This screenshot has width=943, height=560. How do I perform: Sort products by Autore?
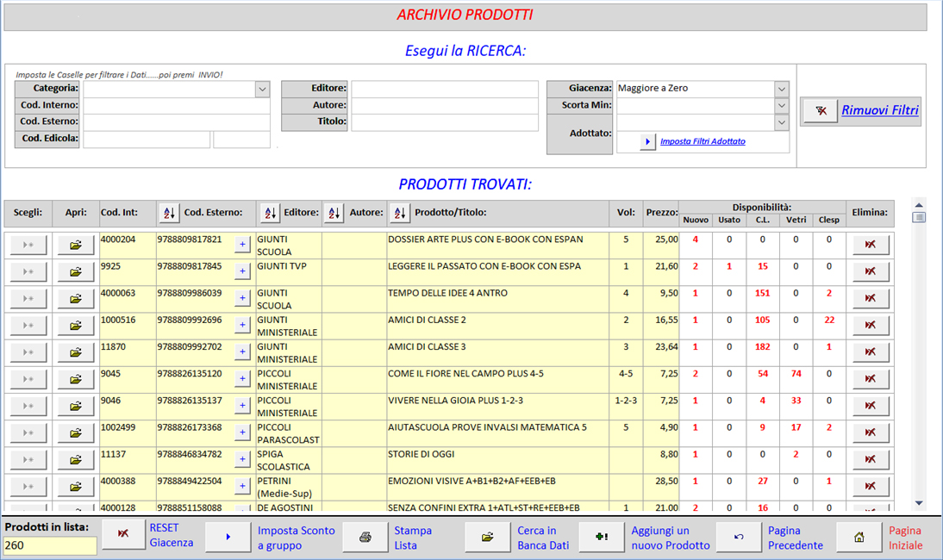[x=334, y=213]
